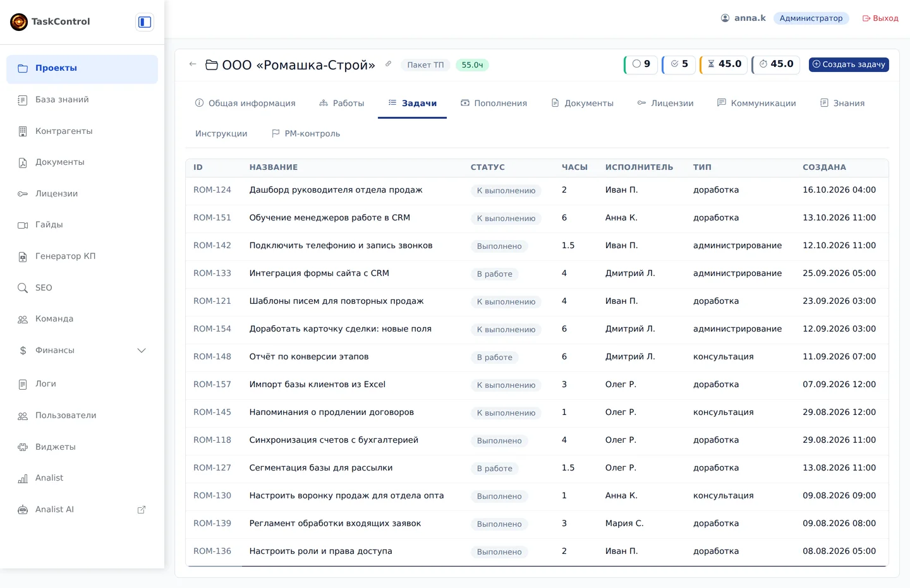Copy the project link via the chain icon

(389, 64)
